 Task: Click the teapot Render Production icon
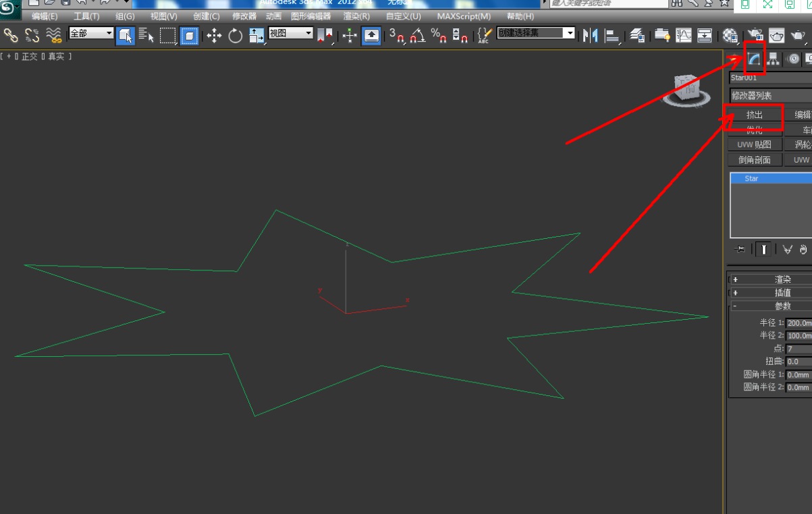tap(799, 35)
